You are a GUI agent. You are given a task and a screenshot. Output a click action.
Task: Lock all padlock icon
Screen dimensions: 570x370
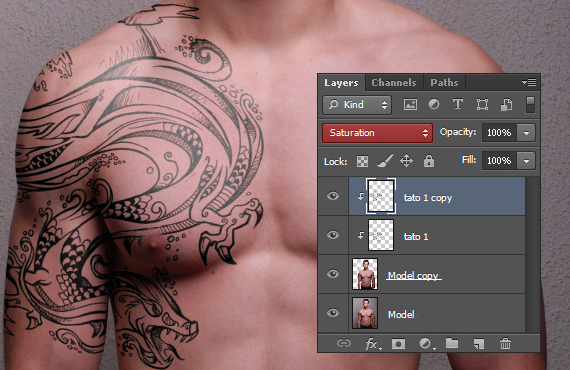pos(429,161)
